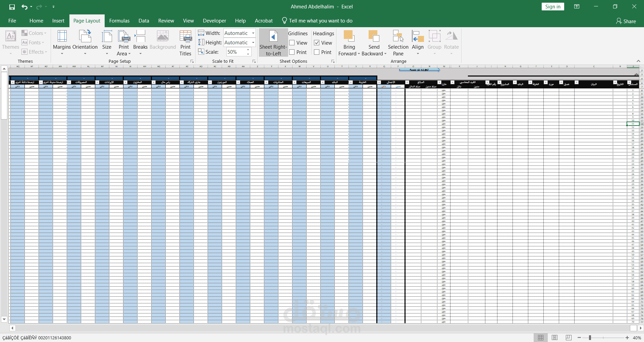The image size is (644, 342).
Task: Click the Undo arrow icon
Action: [24, 7]
